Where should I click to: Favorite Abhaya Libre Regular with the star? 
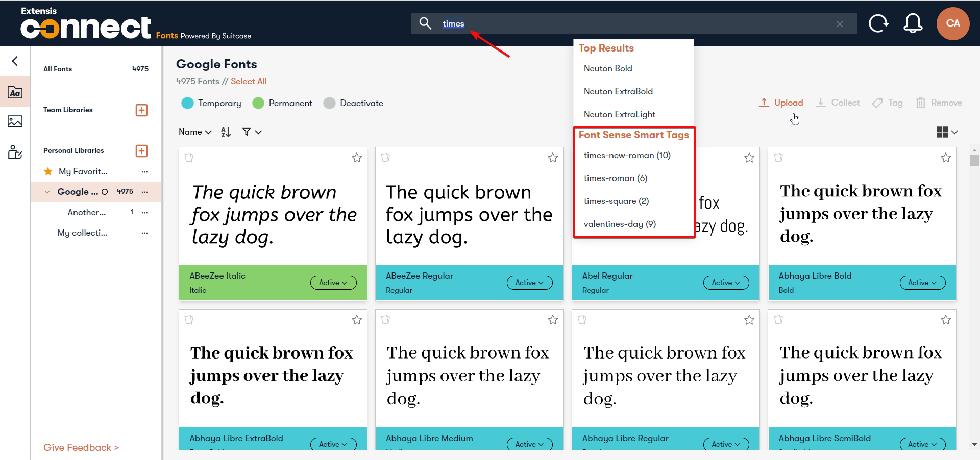749,320
